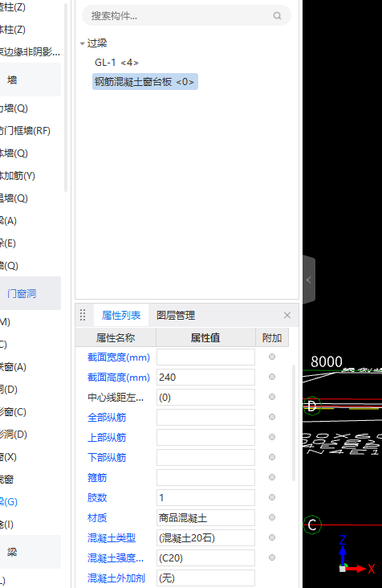382x588 pixels.
Task: Edit 上部纵筋 value field
Action: point(205,437)
